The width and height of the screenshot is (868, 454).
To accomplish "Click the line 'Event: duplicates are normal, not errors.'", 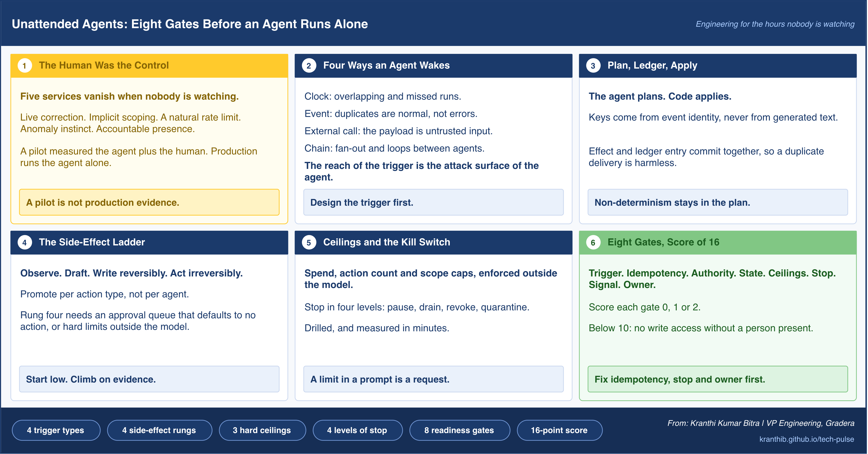I will (391, 114).
